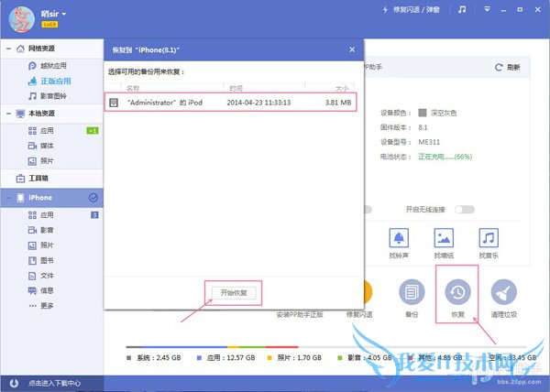This screenshot has width=550, height=392.
Task: Click the 大小 column header
Action: [x=342, y=88]
